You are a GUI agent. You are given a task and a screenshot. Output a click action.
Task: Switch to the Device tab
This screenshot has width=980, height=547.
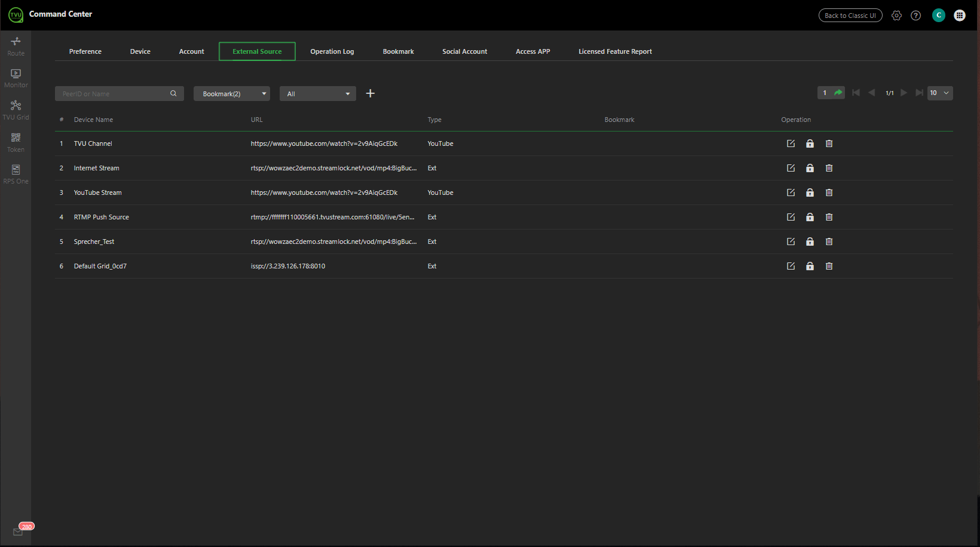click(140, 51)
